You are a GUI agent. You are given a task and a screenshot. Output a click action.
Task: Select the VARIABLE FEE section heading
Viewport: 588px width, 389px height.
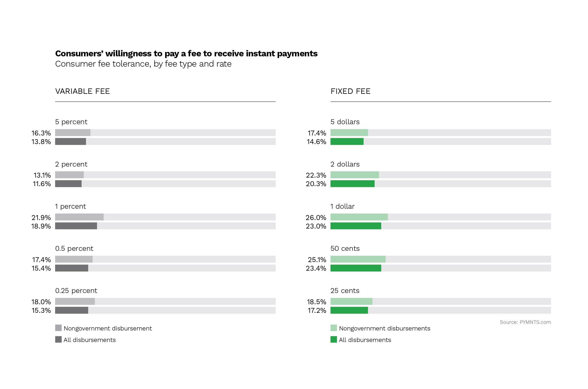(x=82, y=91)
